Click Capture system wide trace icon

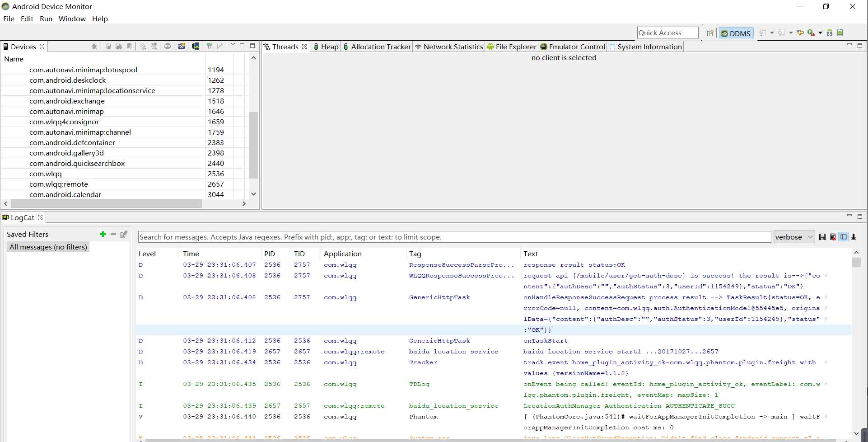point(209,46)
